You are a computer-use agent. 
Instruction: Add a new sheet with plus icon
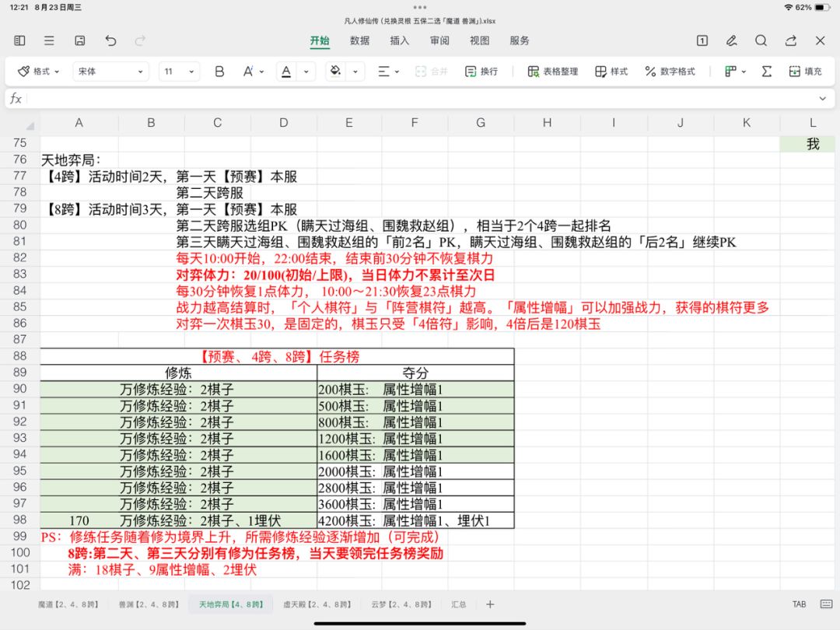pos(490,604)
